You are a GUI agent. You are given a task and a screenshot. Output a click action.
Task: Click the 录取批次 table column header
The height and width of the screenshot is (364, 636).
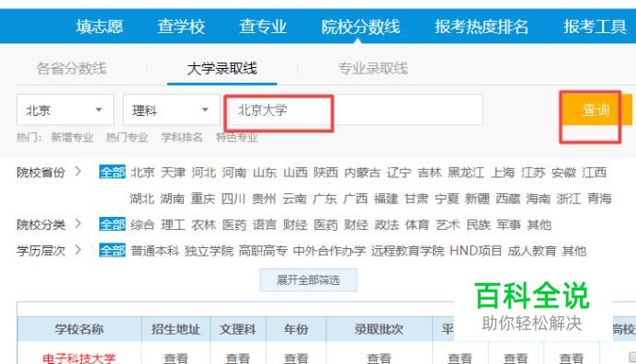tap(379, 329)
